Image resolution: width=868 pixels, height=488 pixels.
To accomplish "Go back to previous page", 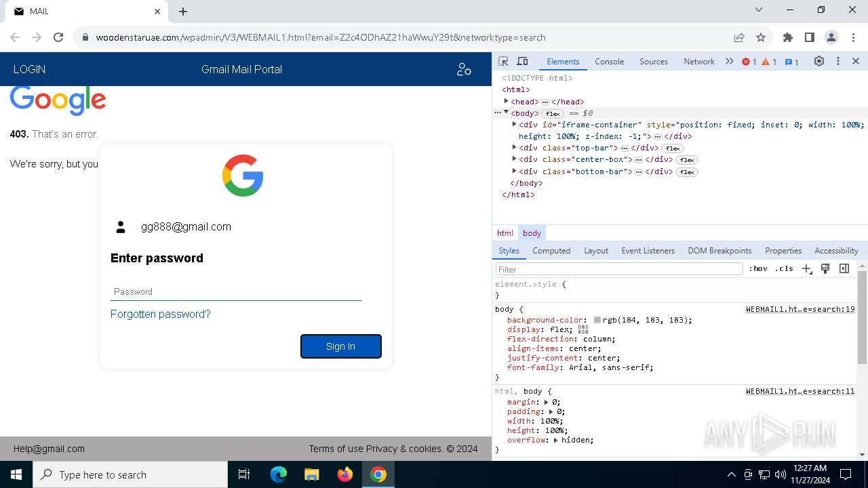I will 15,37.
